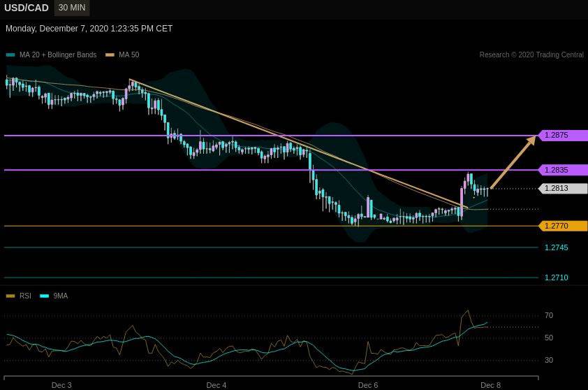Click the USD/CAD symbol title

pos(27,8)
